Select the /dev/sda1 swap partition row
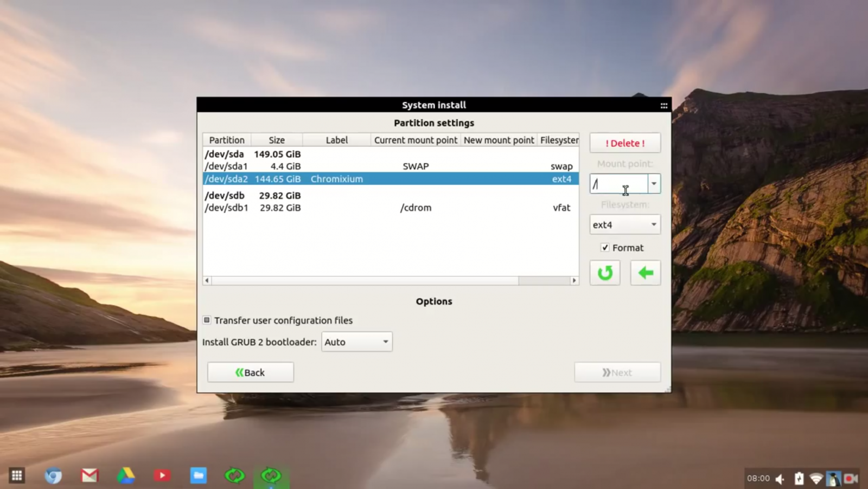This screenshot has width=868, height=489. click(391, 166)
